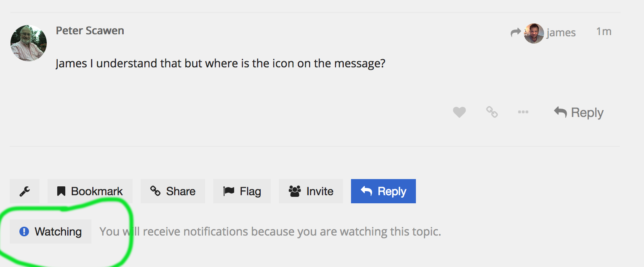The width and height of the screenshot is (644, 267).
Task: Click the post message text body
Action: point(220,63)
